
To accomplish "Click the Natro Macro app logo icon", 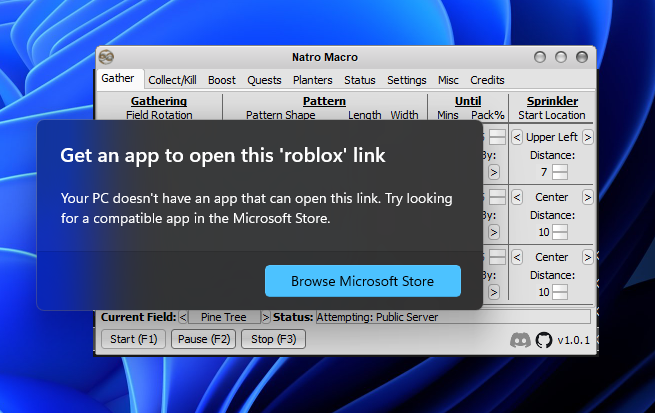I will point(107,57).
